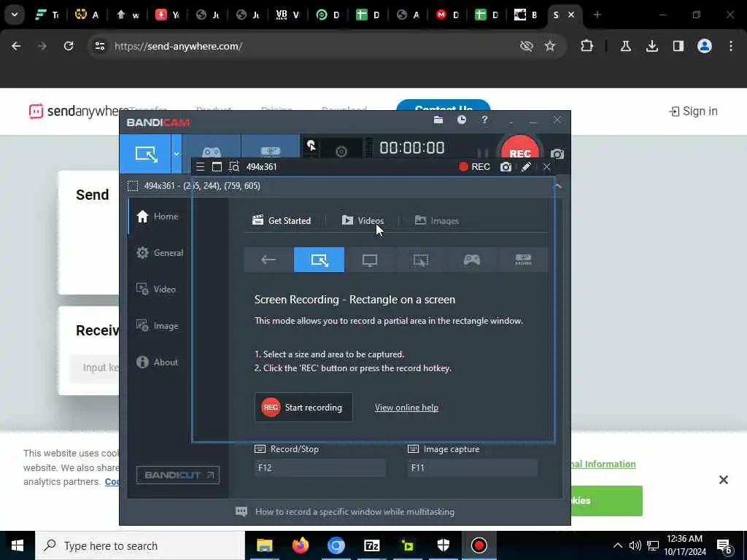Click the browser address bar

305,46
